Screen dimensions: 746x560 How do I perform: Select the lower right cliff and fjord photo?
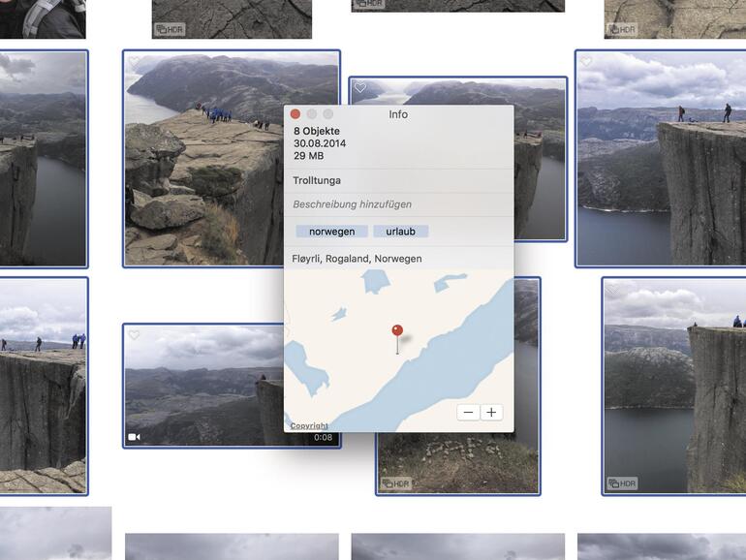point(673,386)
